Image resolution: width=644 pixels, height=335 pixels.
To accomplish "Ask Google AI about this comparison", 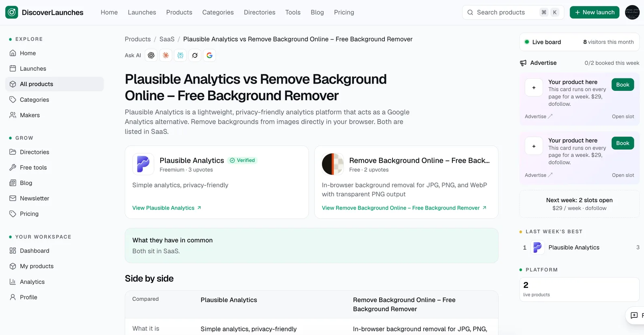I will click(209, 55).
